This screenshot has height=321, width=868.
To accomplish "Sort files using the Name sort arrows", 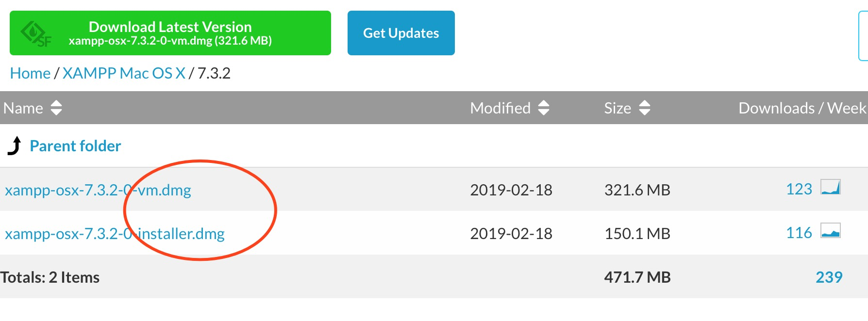I will coord(56,108).
